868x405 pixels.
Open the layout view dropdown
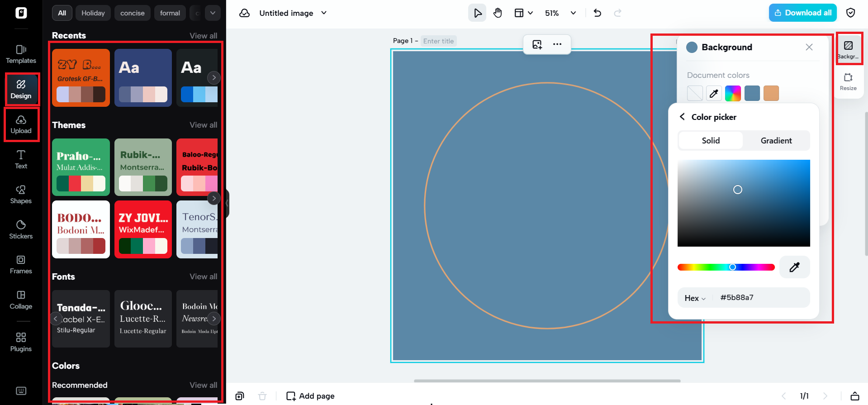[524, 13]
